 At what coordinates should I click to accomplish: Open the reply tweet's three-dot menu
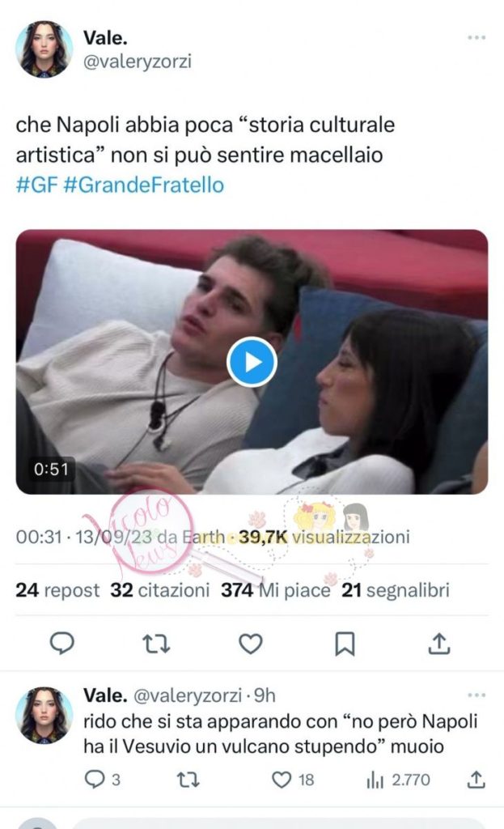pyautogui.click(x=476, y=695)
